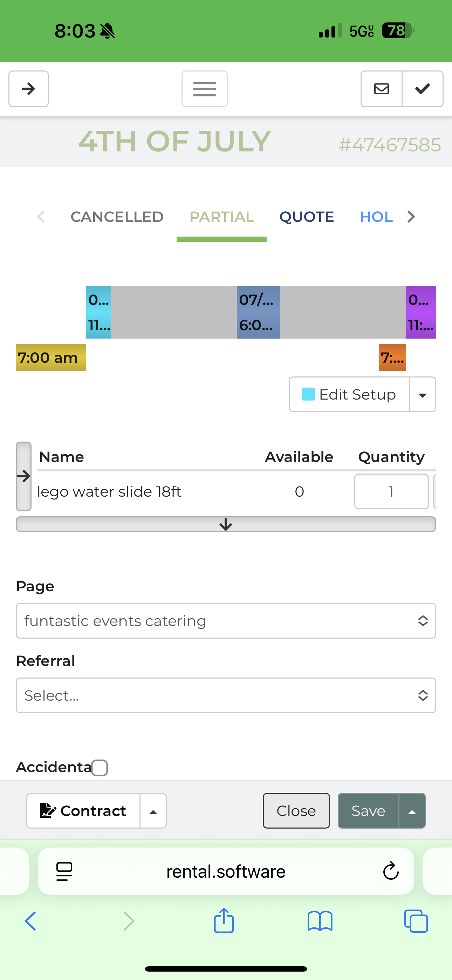Click the Close button
Screen dimensions: 452x980
[296, 811]
